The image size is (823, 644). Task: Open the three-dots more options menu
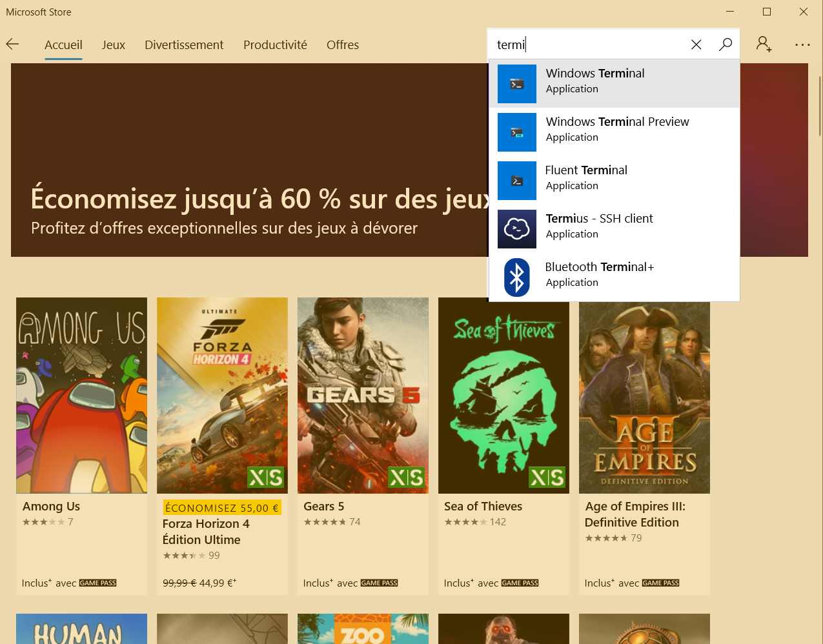[802, 45]
